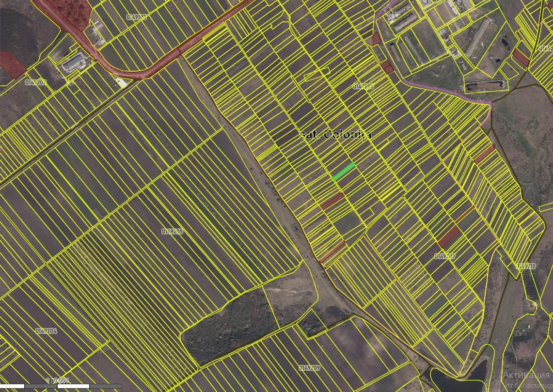Click the rectangular reservoir parcel in top right
Screen dimensions: 553x392
(x=486, y=86)
